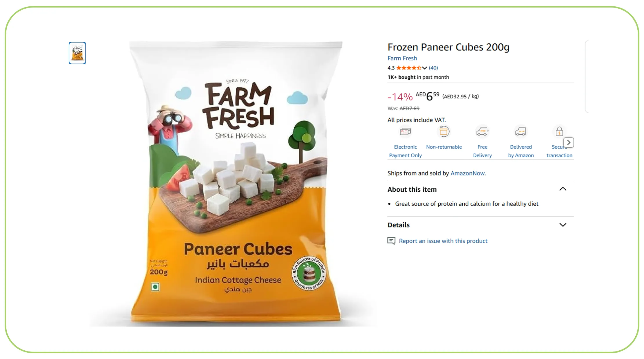Click the Non-returnable text label
Screen dimensions: 644x359
[x=444, y=147]
